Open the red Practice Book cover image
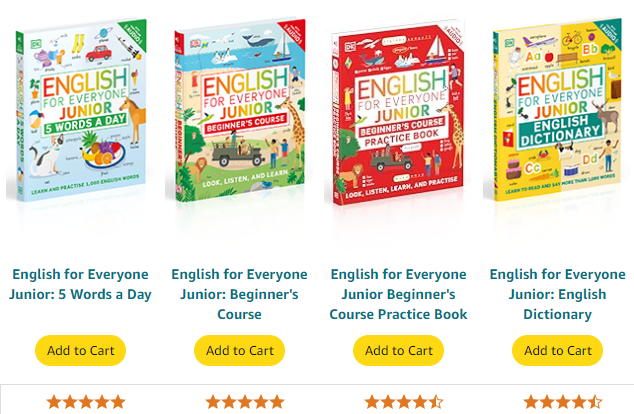This screenshot has width=634, height=414. coord(399,112)
